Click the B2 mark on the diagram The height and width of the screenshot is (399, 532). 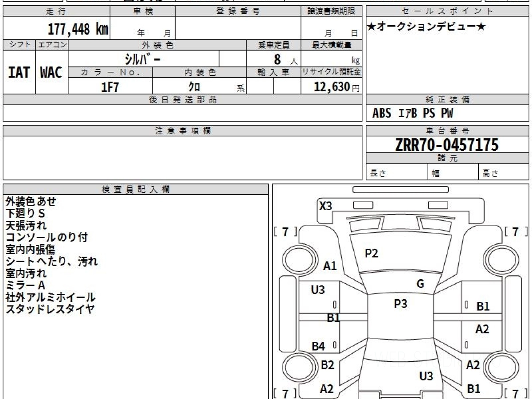(327, 365)
